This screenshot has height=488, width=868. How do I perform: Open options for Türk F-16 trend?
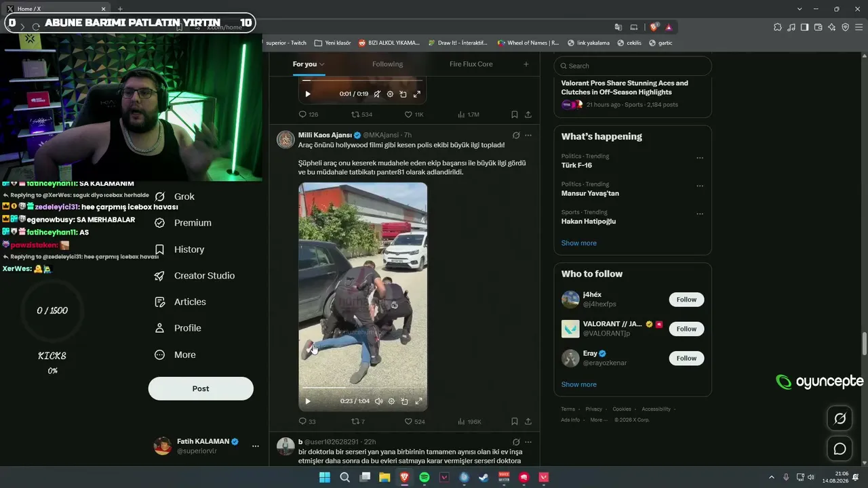700,158
